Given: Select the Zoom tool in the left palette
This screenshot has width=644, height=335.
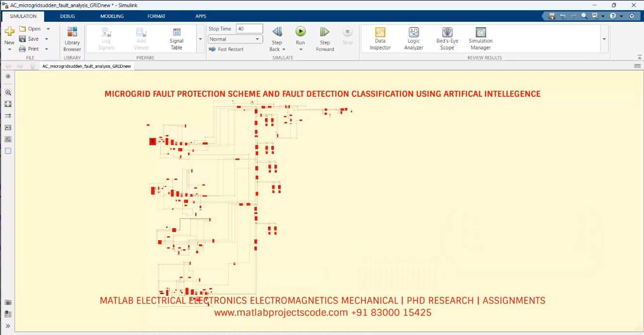Looking at the screenshot, I should click(8, 92).
